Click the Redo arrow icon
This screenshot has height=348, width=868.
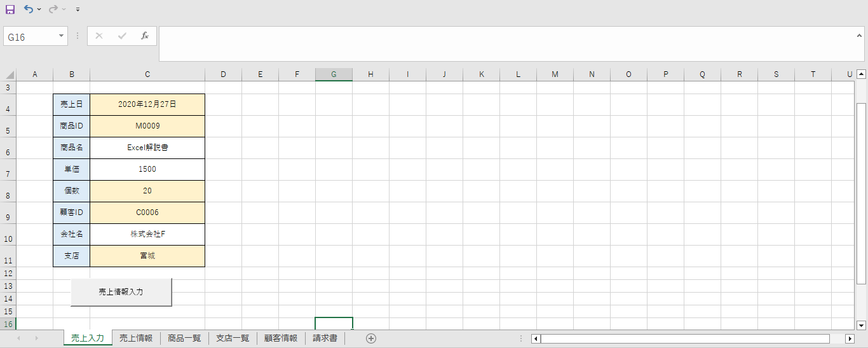53,10
